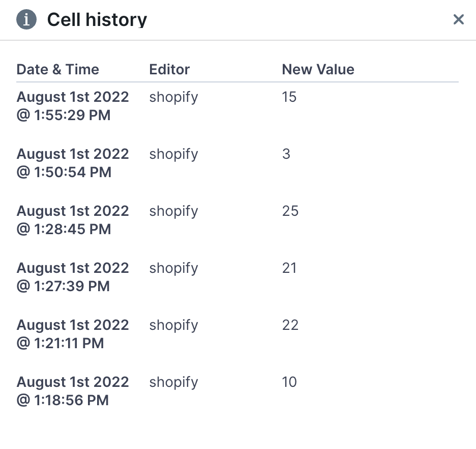This screenshot has height=449, width=476.
Task: Click the new value 10 in the bottom row
Action: [290, 382]
